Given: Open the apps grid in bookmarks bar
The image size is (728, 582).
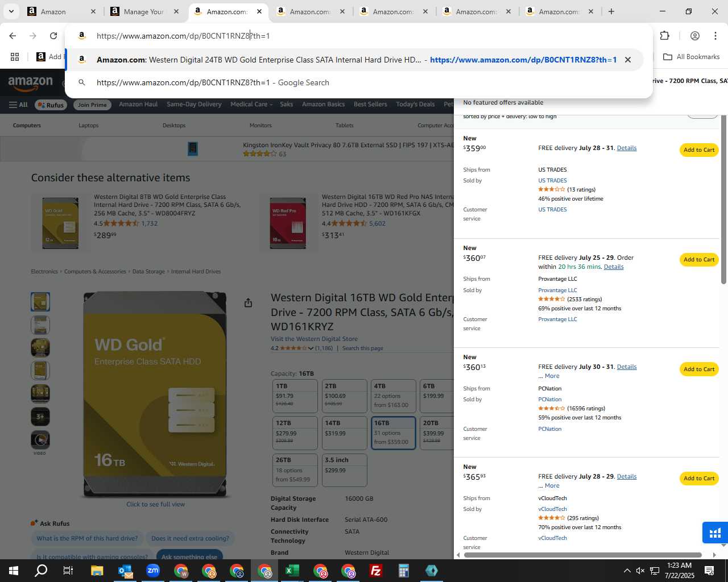Looking at the screenshot, I should tap(15, 57).
